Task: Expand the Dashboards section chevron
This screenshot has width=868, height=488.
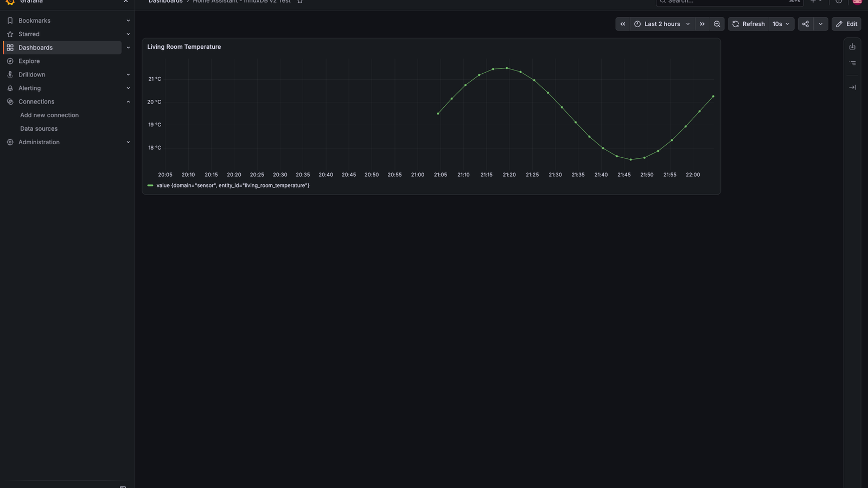Action: 128,48
